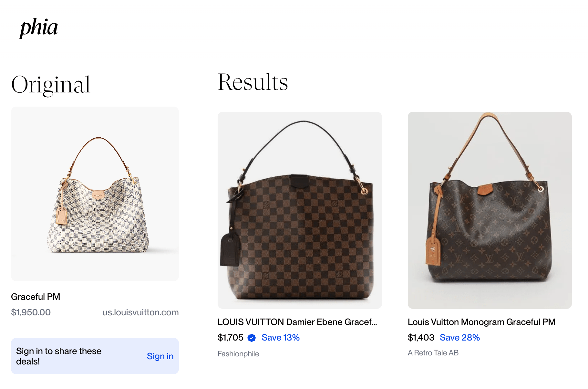Click the $1,705 price
Viewport: 588px width, 389px height.
click(x=231, y=338)
